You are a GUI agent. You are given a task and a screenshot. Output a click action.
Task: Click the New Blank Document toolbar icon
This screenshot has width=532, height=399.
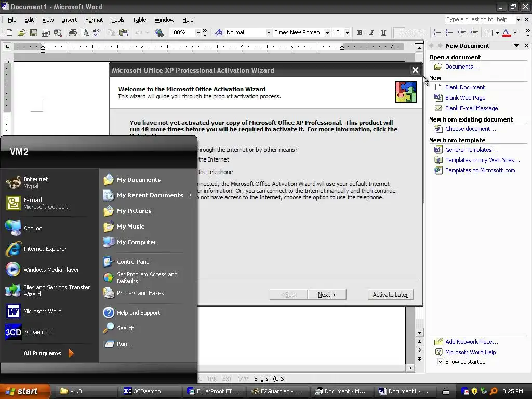(x=9, y=33)
